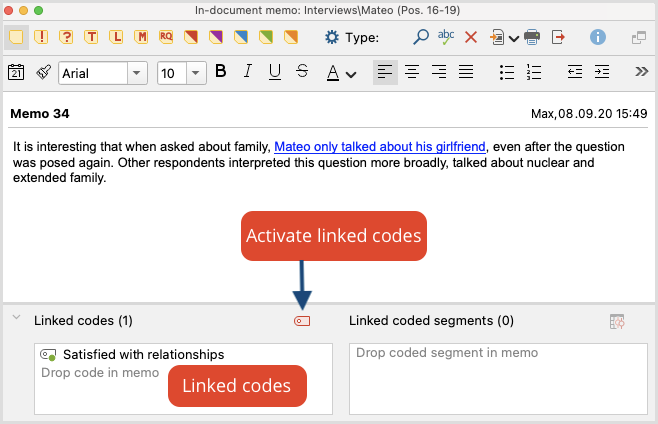Toggle underline formatting
Screen dimensions: 658x424
click(274, 72)
